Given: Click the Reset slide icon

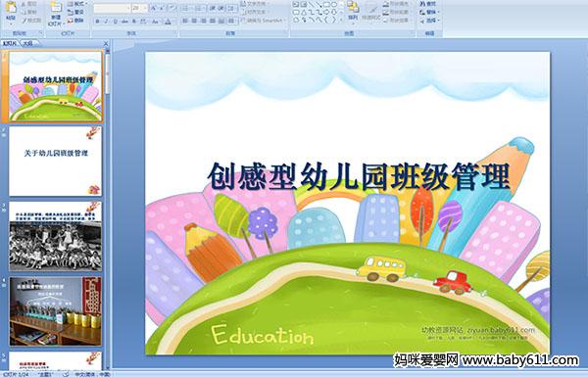Looking at the screenshot, I should click(75, 13).
